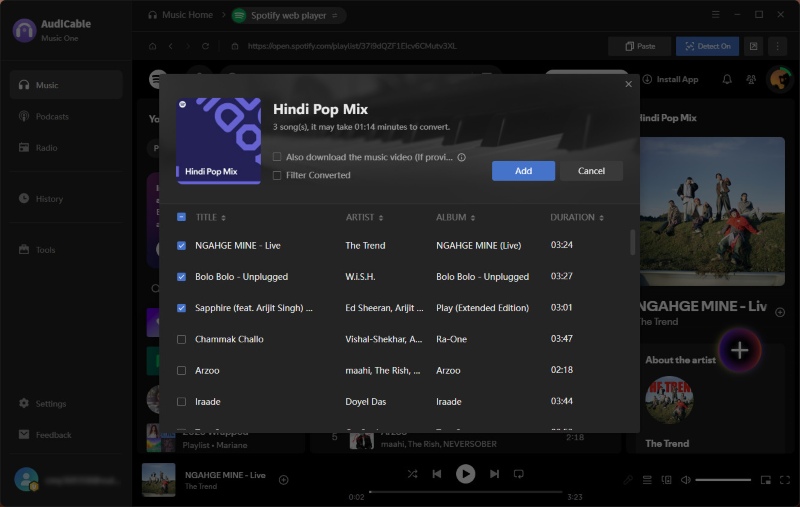
Task: Seek on the playback progress bar
Action: pos(465,492)
